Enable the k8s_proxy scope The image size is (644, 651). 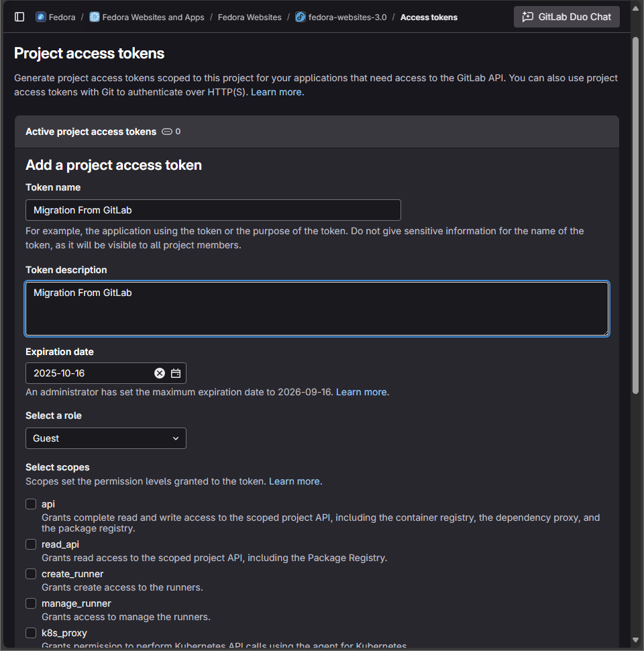(x=30, y=633)
